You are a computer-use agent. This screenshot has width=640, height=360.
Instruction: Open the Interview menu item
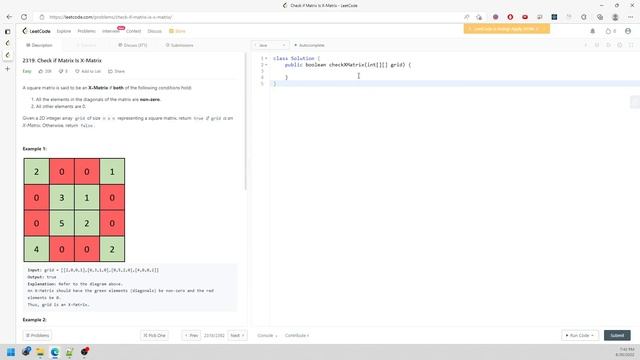(x=111, y=31)
